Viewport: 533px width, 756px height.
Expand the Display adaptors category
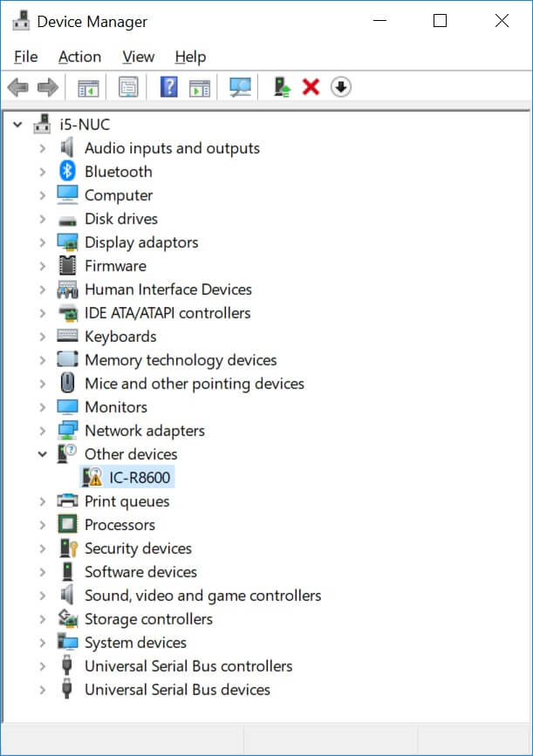point(42,242)
